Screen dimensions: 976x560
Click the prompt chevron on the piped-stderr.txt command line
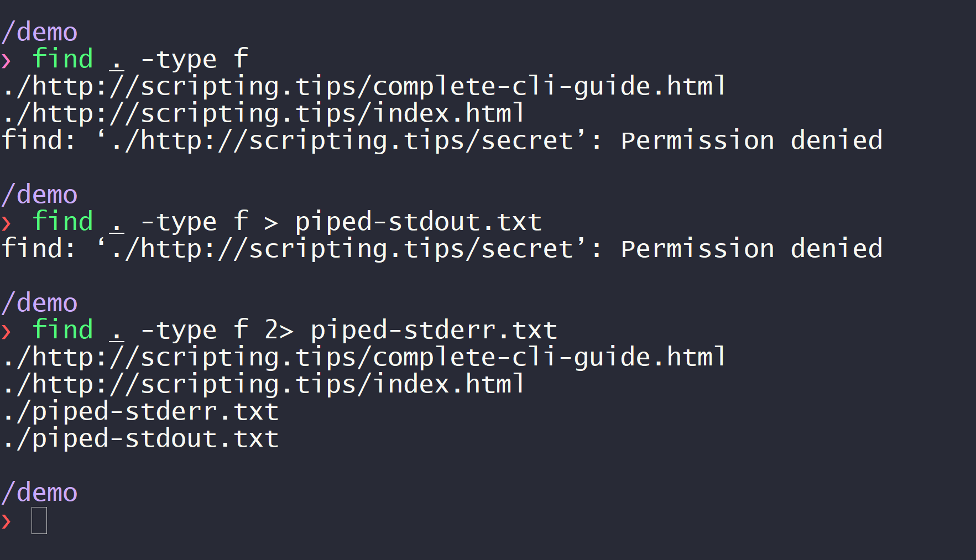point(7,331)
